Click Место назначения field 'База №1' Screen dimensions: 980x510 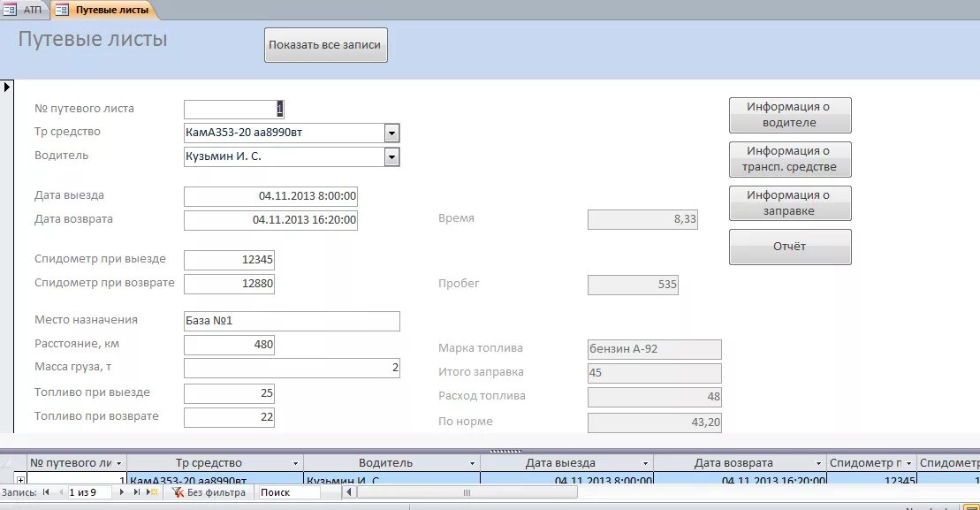[x=292, y=321]
